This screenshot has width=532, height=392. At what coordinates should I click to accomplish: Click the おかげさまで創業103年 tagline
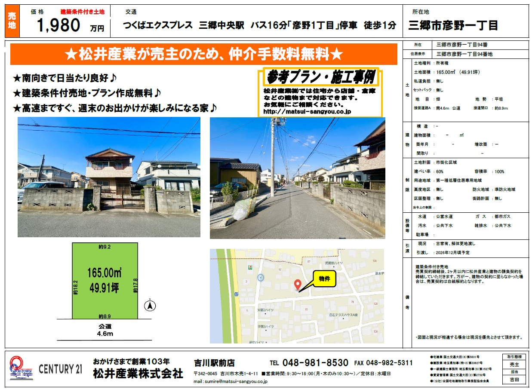pyautogui.click(x=132, y=361)
